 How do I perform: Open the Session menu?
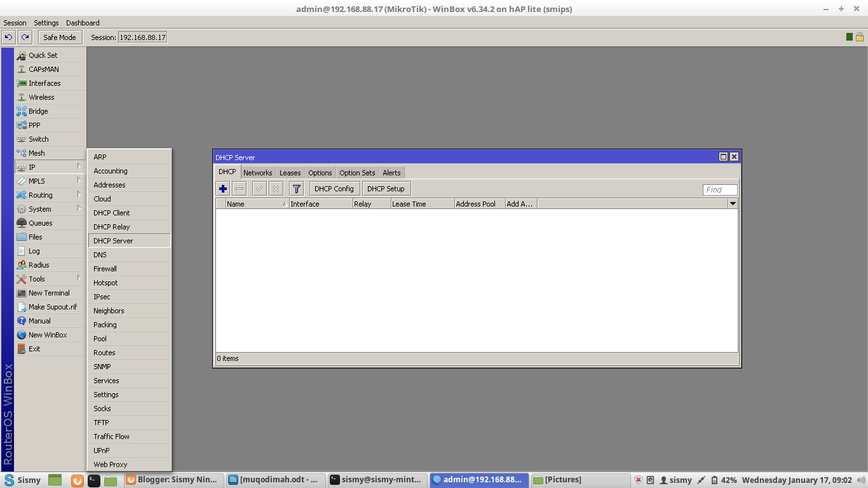tap(15, 23)
